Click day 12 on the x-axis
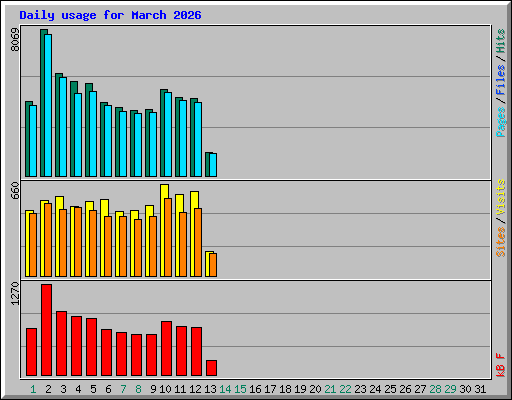 (x=195, y=389)
